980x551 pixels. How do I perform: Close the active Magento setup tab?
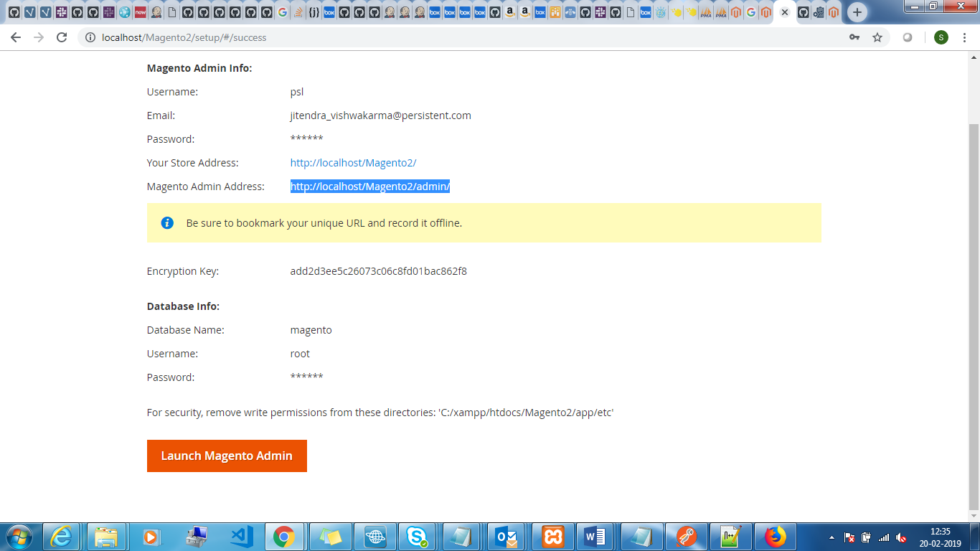pyautogui.click(x=785, y=12)
